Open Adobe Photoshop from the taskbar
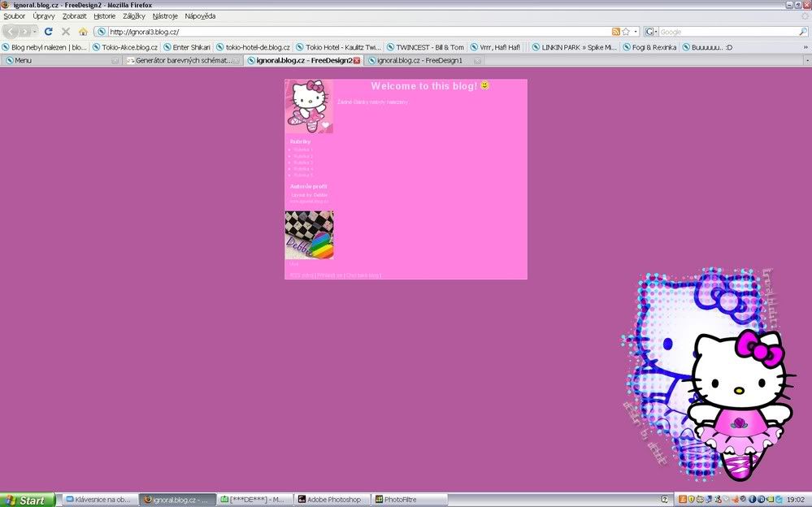 [332, 500]
